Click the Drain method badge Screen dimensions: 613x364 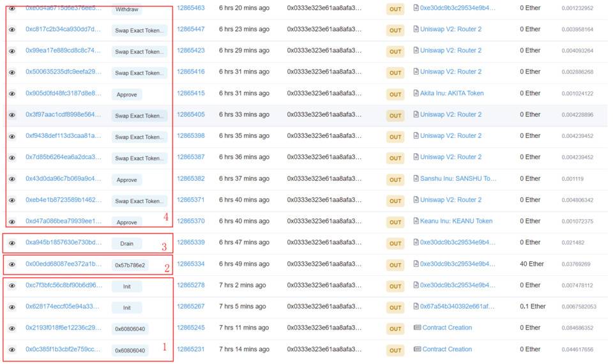pos(126,243)
